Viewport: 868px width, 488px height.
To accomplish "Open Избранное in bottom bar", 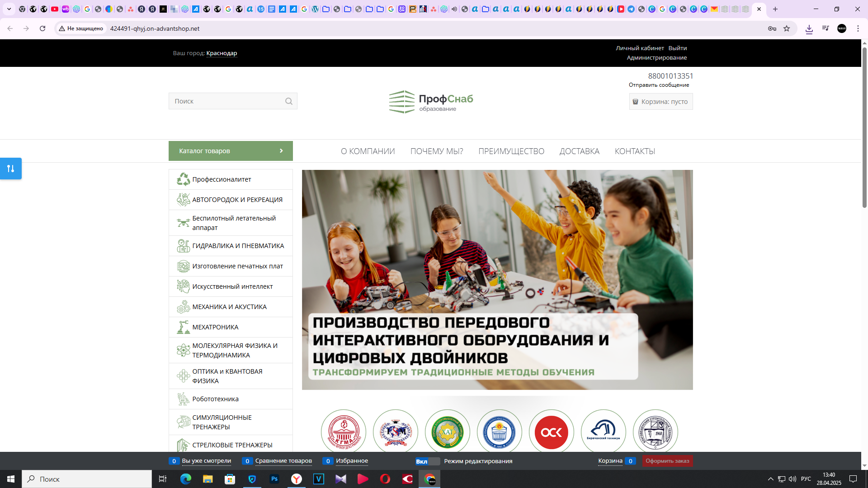I will 352,461.
